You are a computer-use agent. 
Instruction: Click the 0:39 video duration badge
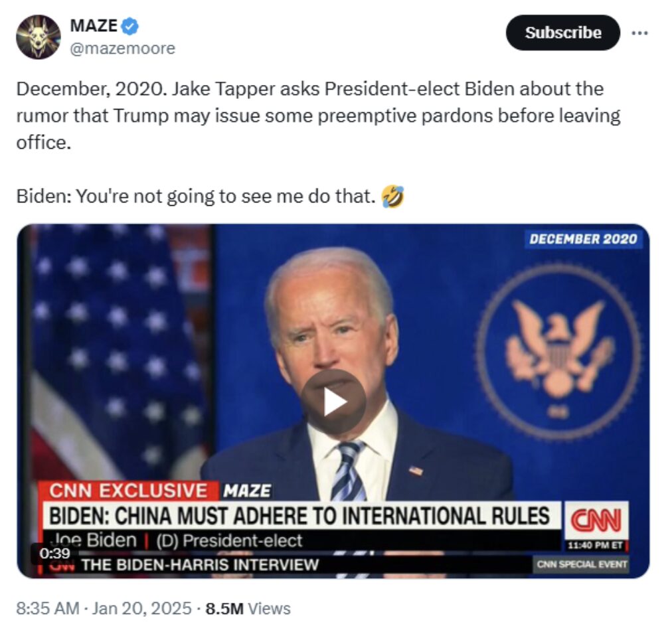point(54,553)
